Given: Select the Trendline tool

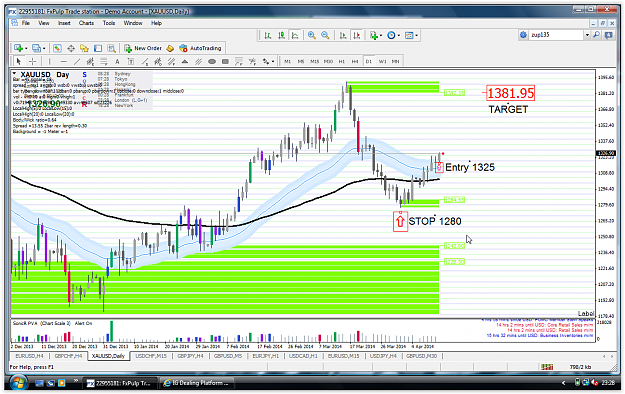Looking at the screenshot, I should (77, 61).
